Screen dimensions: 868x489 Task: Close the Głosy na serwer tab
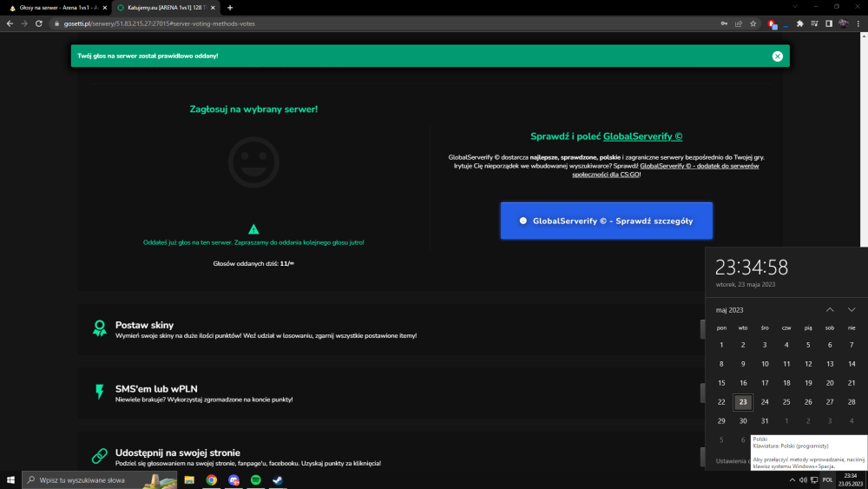coord(105,8)
